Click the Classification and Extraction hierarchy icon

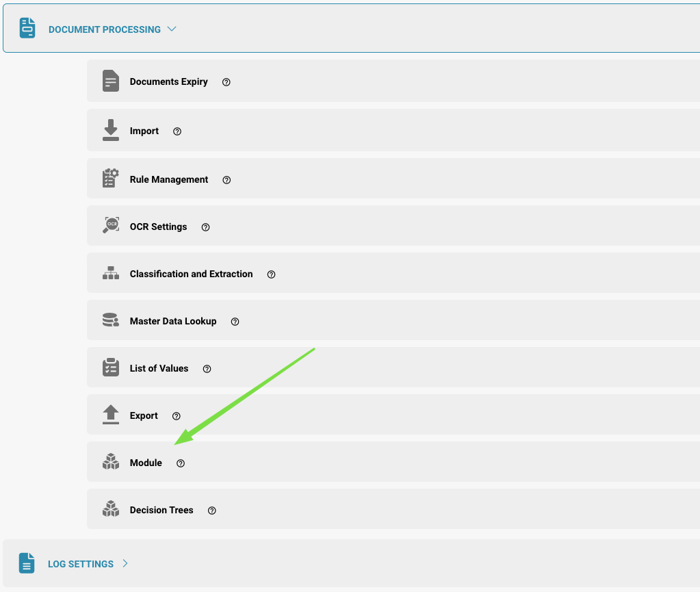pos(110,273)
